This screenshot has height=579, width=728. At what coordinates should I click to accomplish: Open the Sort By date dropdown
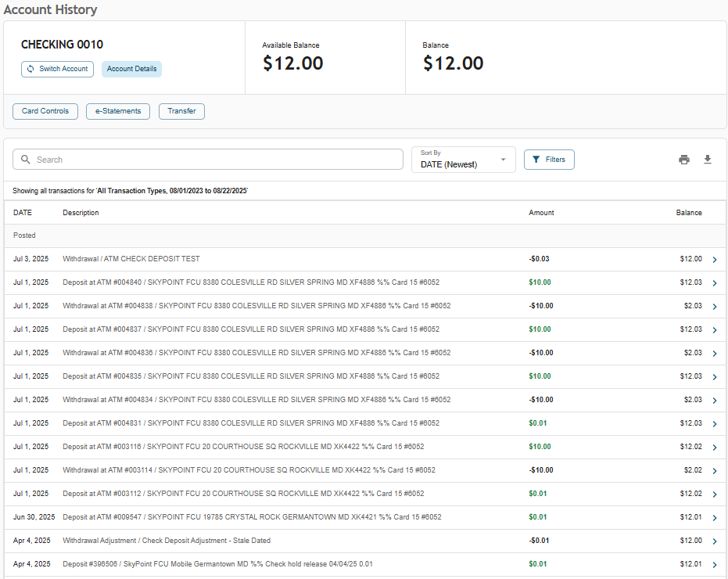click(x=463, y=160)
